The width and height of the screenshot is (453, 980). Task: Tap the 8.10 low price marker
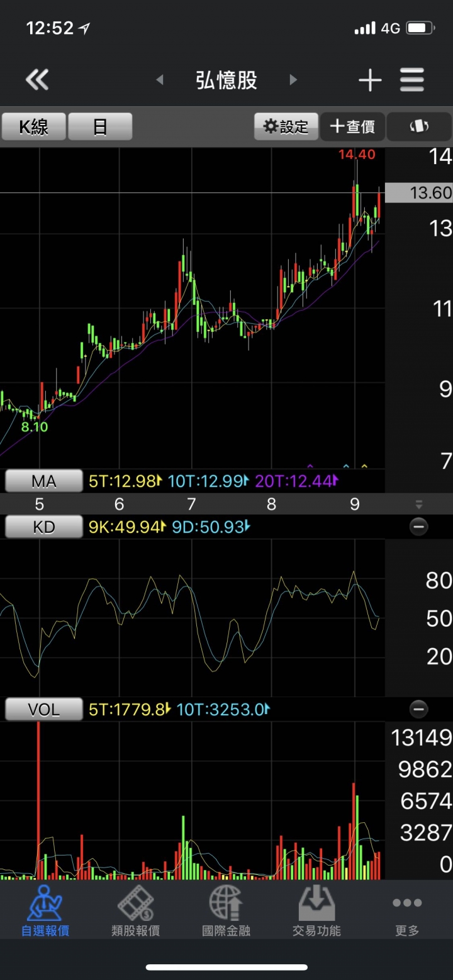tap(35, 426)
